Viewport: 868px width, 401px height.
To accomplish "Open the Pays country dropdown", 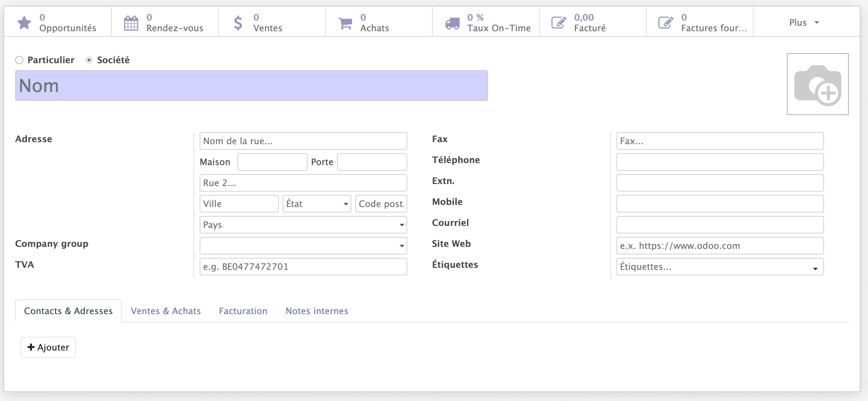I will [303, 225].
